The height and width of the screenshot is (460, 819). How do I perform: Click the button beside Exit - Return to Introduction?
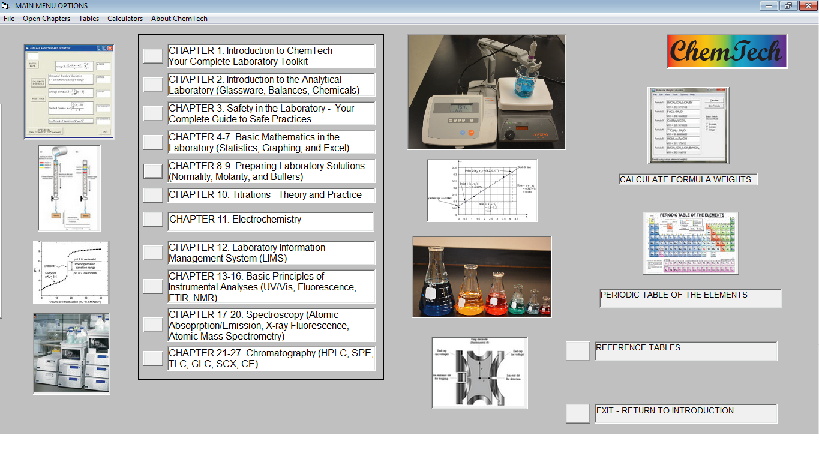coord(578,414)
